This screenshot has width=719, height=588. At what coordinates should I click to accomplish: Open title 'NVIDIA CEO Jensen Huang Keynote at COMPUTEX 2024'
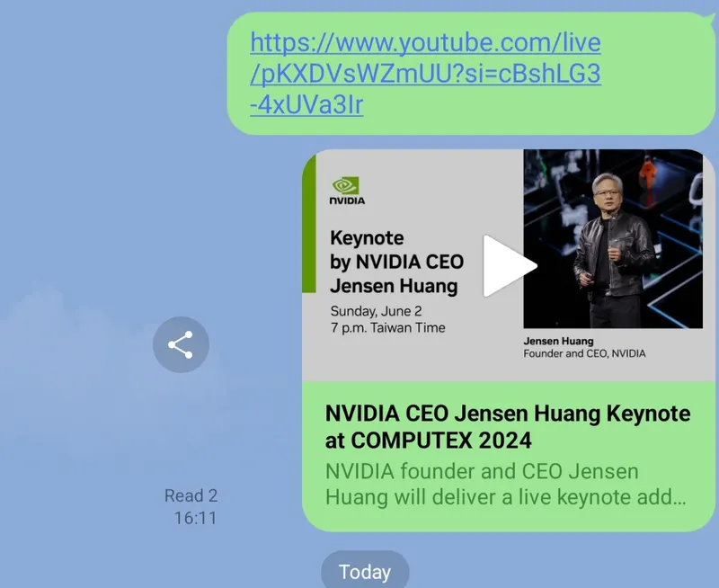tap(508, 426)
